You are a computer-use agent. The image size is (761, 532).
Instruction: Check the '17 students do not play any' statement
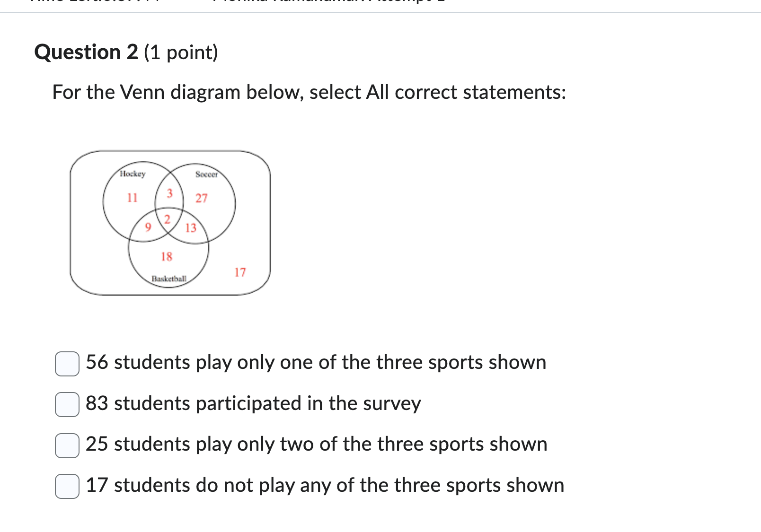(x=67, y=486)
